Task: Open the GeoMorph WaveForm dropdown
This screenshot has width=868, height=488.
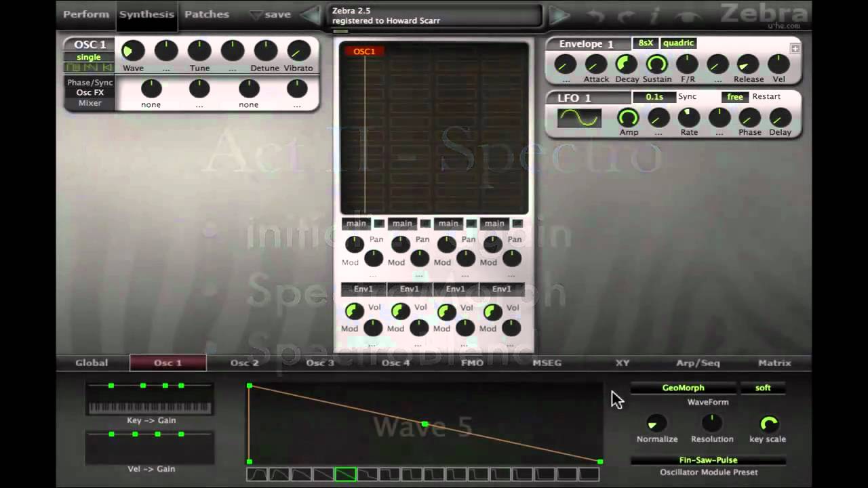Action: point(683,388)
